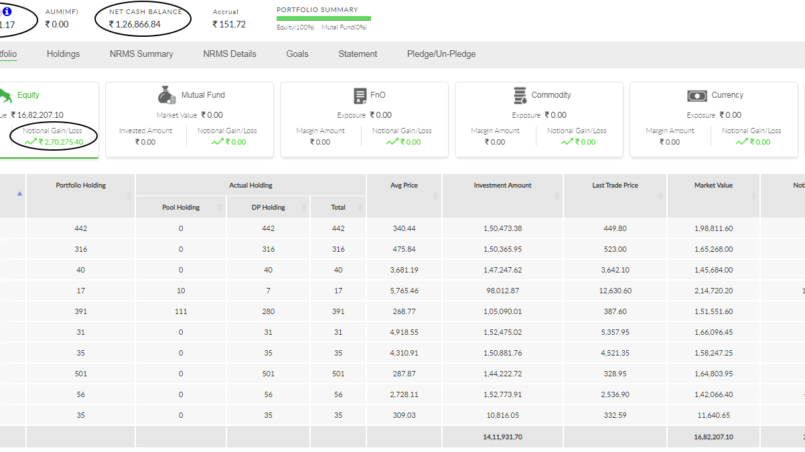Viewport: 805px width, 452px height.
Task: Click total investment amount 14,11,931.70
Action: (x=503, y=437)
